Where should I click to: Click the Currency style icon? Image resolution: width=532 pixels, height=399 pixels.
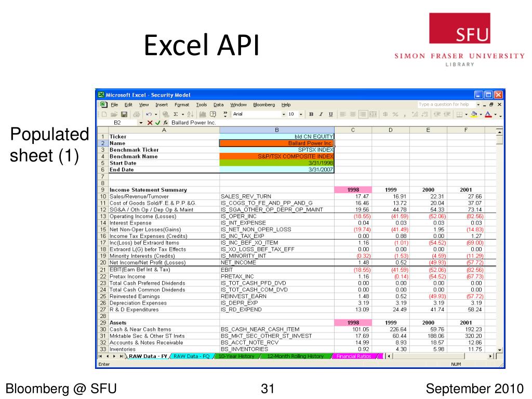coord(385,114)
